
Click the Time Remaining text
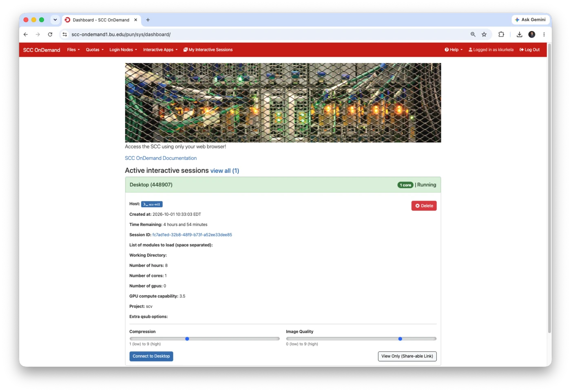(168, 225)
